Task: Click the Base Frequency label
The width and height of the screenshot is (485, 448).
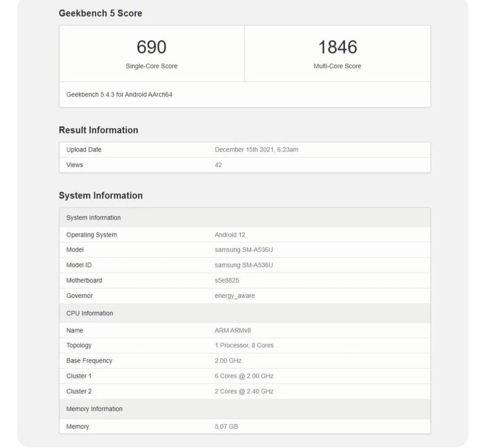Action: click(89, 361)
